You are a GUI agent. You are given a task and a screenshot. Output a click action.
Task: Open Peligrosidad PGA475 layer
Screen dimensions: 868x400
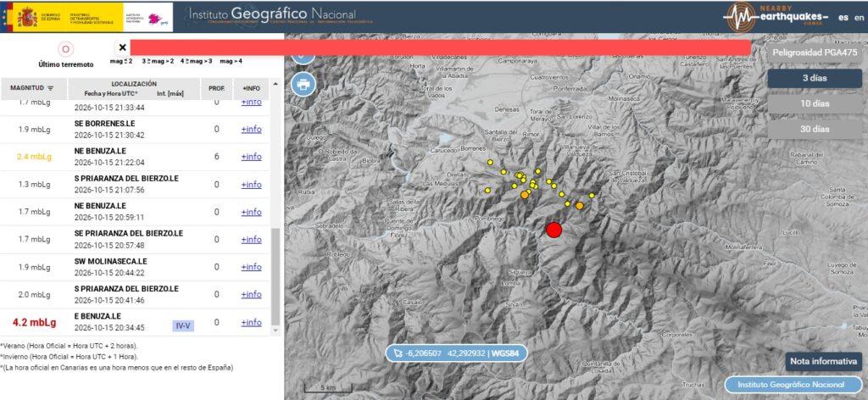815,53
